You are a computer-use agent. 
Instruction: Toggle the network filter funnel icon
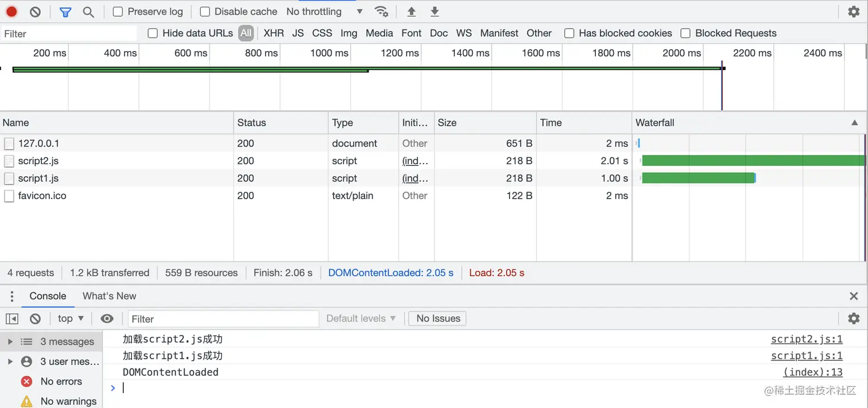pyautogui.click(x=65, y=11)
